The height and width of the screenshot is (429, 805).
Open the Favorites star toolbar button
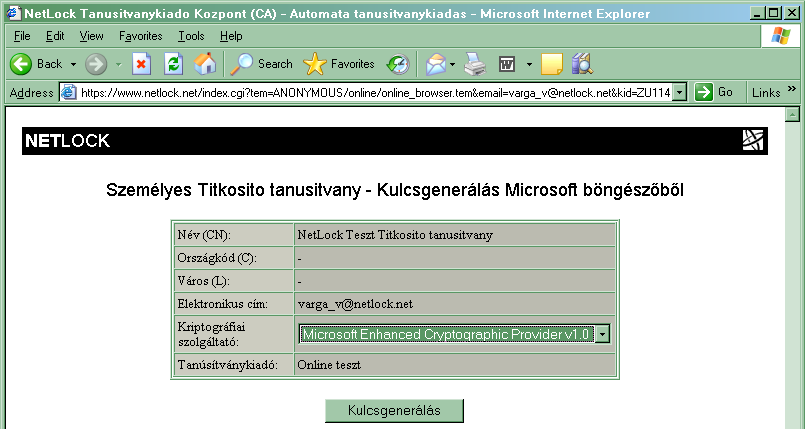click(339, 64)
